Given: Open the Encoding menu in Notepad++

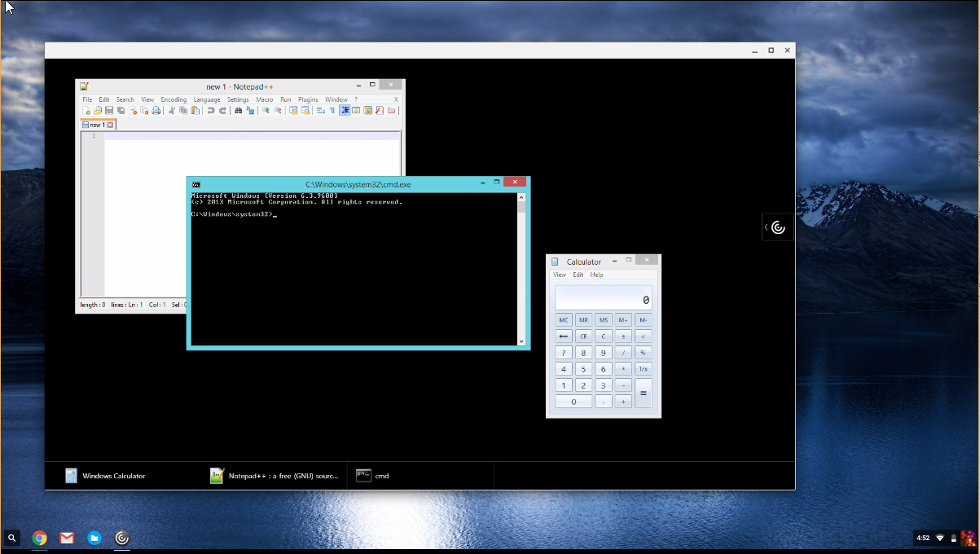Looking at the screenshot, I should click(x=174, y=99).
